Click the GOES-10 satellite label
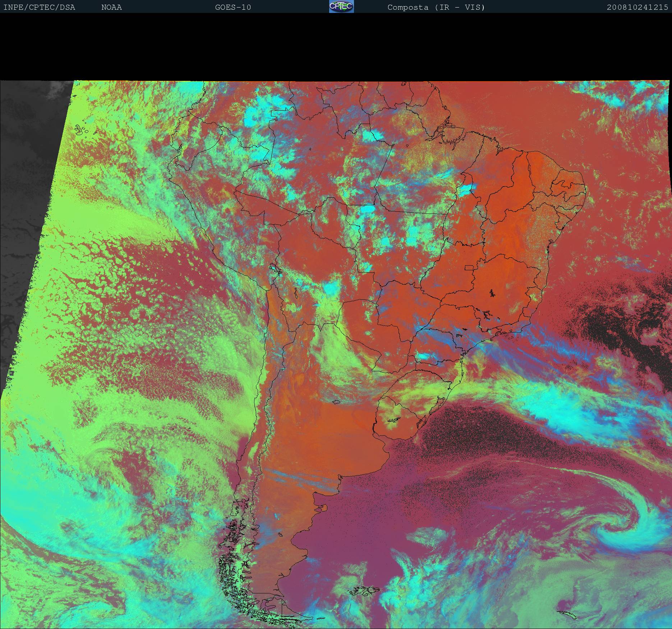Image resolution: width=672 pixels, height=629 pixels. pos(233,7)
